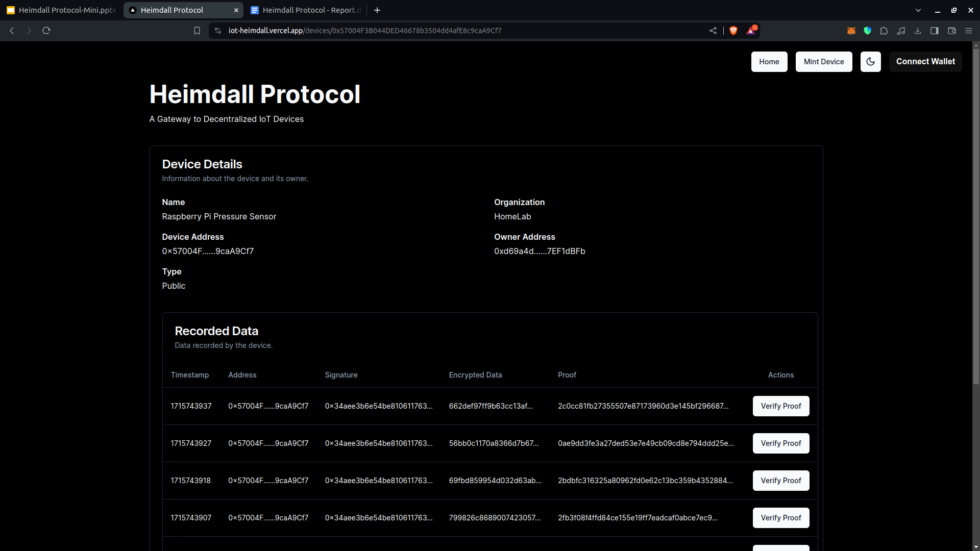Verify Proof for timestamp 1715743937
980x551 pixels.
click(780, 406)
